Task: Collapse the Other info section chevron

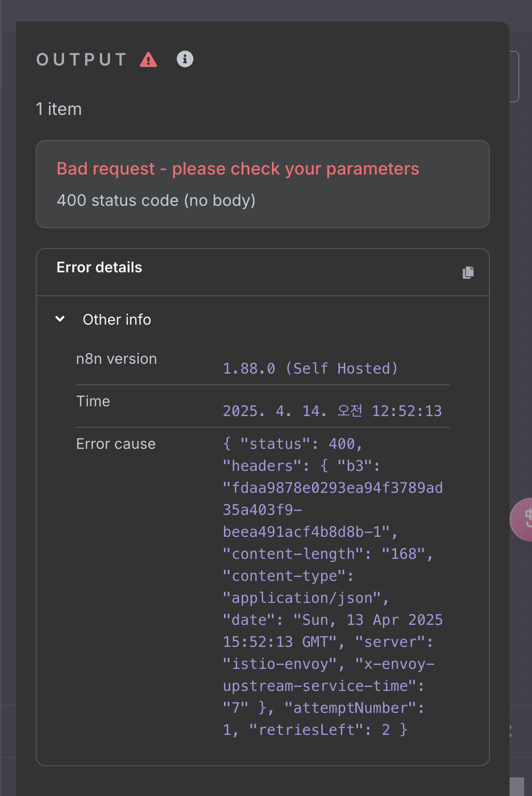Action: click(x=60, y=319)
